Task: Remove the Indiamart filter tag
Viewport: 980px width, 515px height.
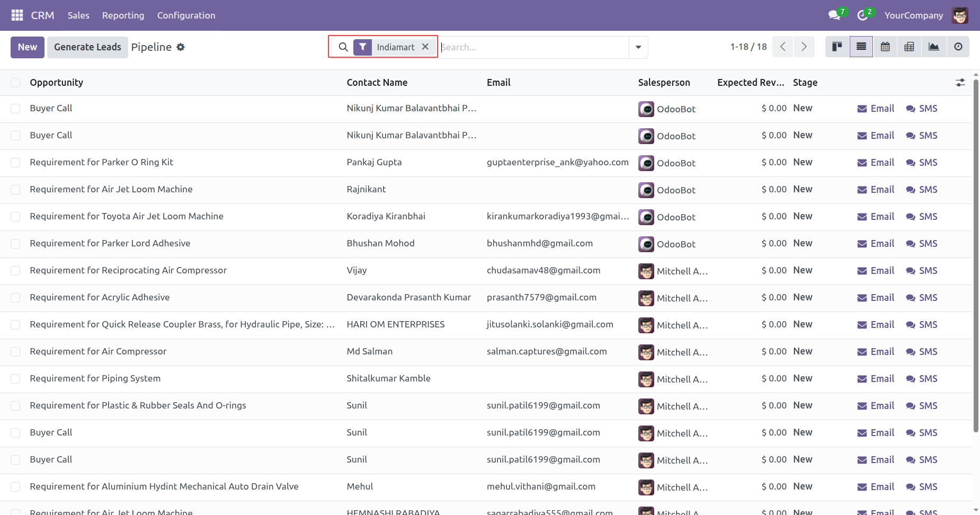Action: pyautogui.click(x=425, y=47)
